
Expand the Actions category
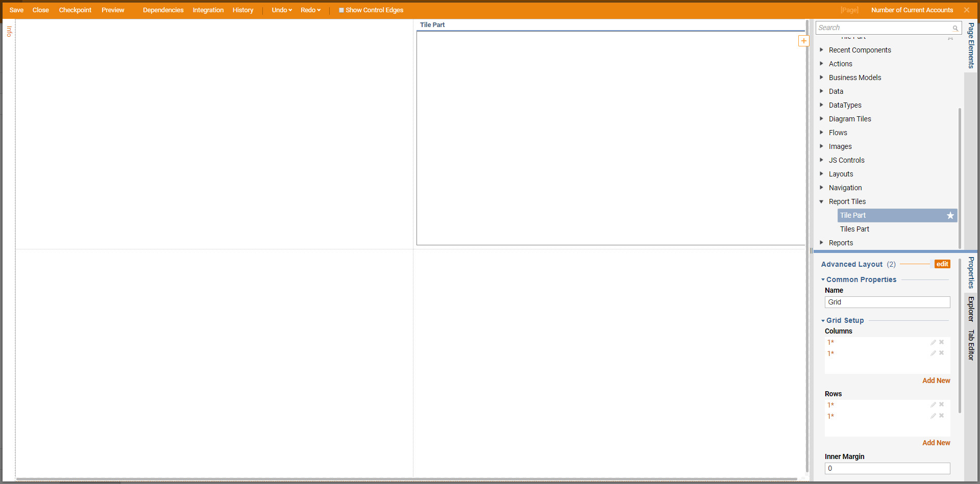click(x=821, y=64)
